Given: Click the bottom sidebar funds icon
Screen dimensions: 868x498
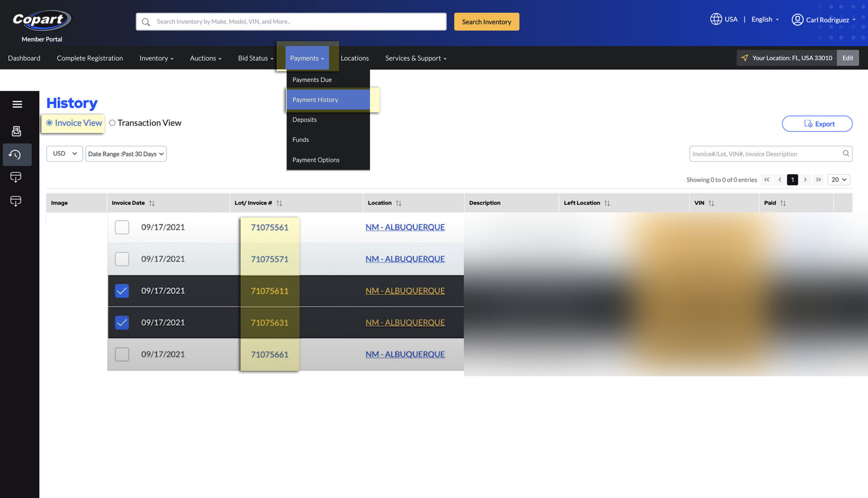Looking at the screenshot, I should coord(16,201).
